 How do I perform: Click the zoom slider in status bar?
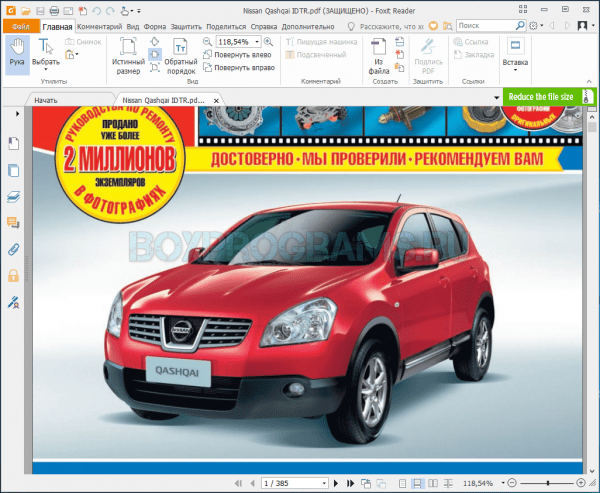[x=548, y=483]
